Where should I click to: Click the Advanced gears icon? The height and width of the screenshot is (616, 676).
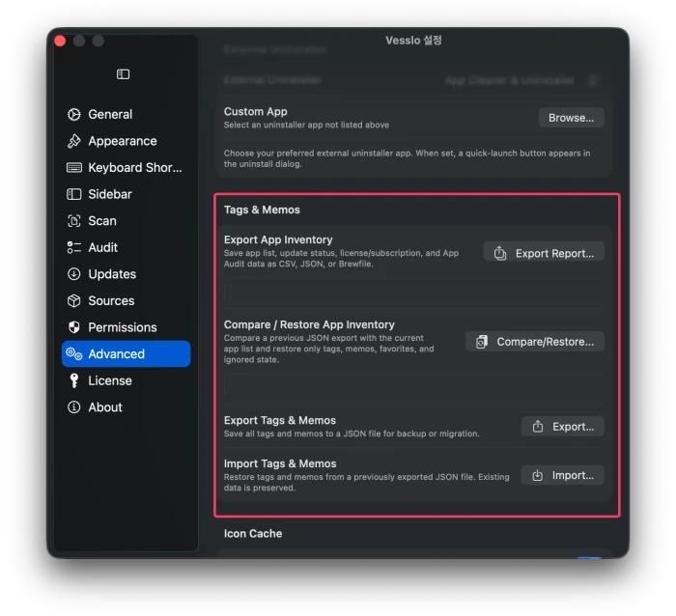73,354
